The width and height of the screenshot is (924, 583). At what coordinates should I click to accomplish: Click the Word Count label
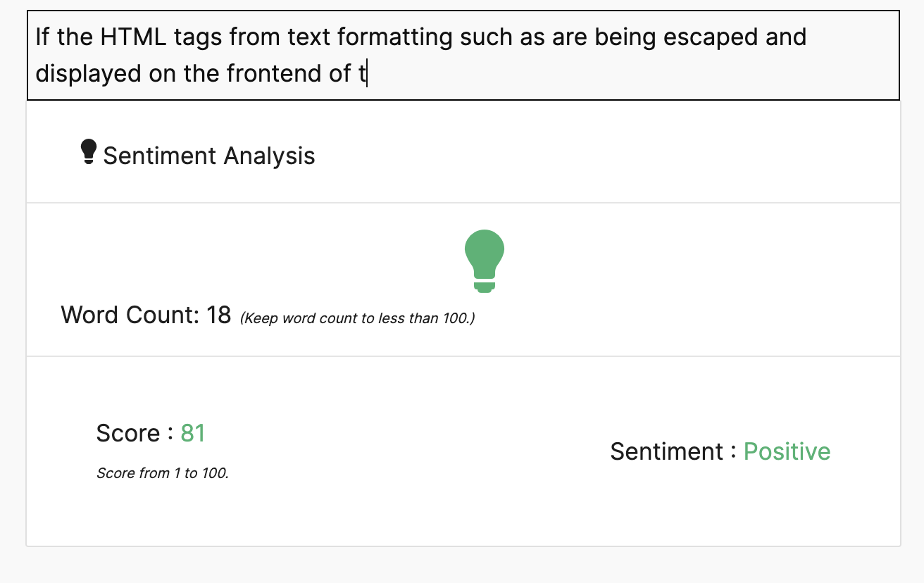coord(130,315)
